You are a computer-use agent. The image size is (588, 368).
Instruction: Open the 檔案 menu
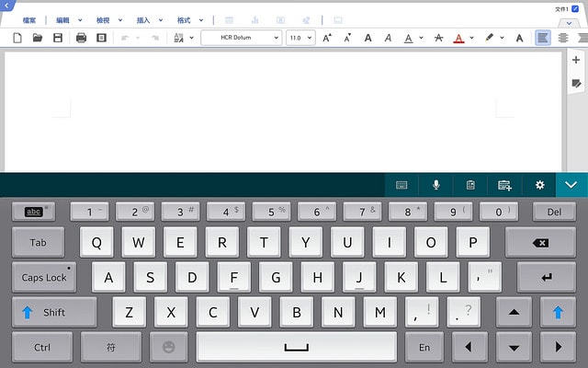click(x=30, y=19)
